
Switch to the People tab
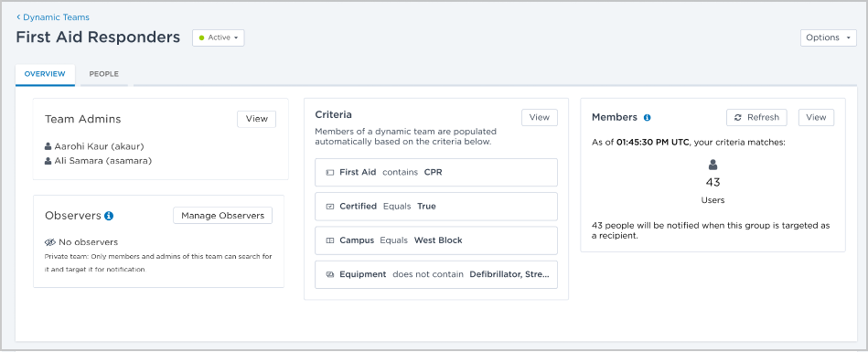[104, 74]
